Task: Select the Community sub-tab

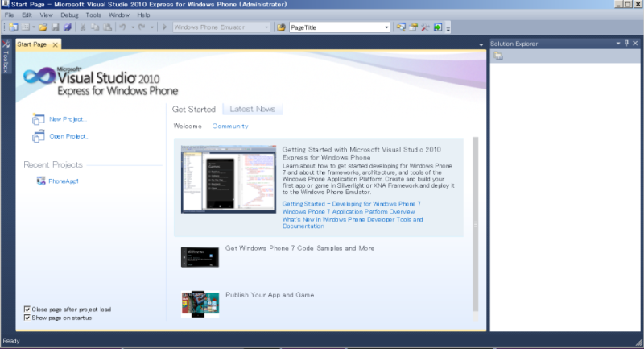Action: tap(230, 127)
